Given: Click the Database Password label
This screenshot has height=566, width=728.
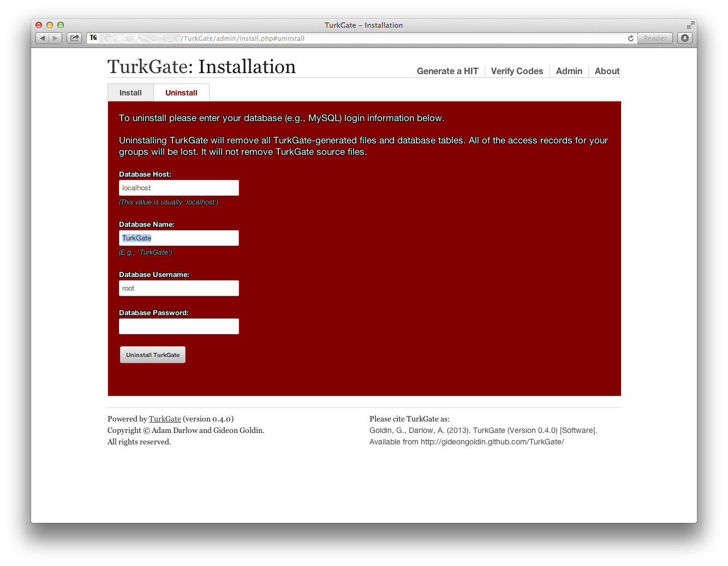Looking at the screenshot, I should pos(154,313).
